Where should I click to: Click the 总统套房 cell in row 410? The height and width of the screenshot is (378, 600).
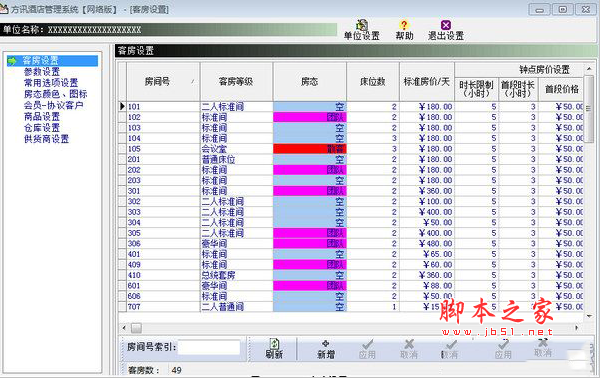[x=236, y=275]
